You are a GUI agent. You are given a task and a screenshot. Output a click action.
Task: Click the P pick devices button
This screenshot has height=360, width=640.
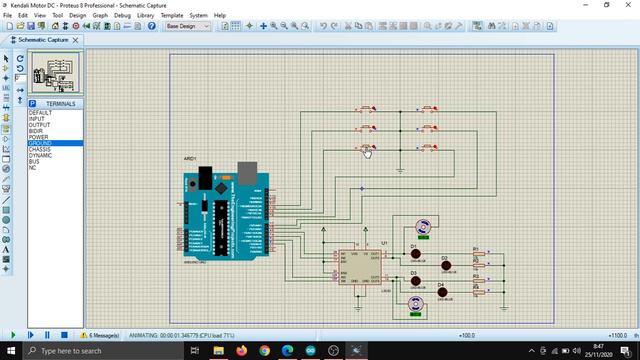[x=33, y=104]
